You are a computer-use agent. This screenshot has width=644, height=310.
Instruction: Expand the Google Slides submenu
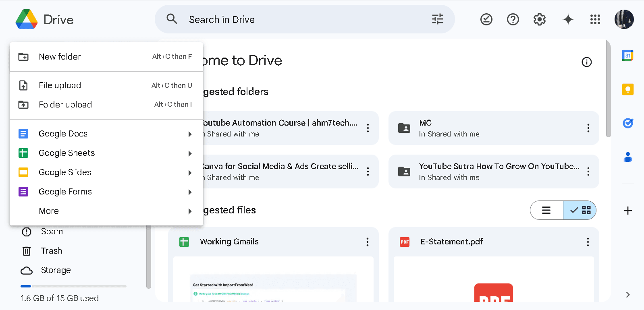coord(190,173)
